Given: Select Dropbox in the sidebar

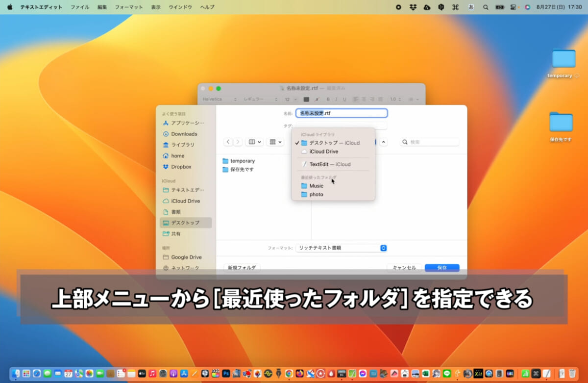Looking at the screenshot, I should point(186,167).
